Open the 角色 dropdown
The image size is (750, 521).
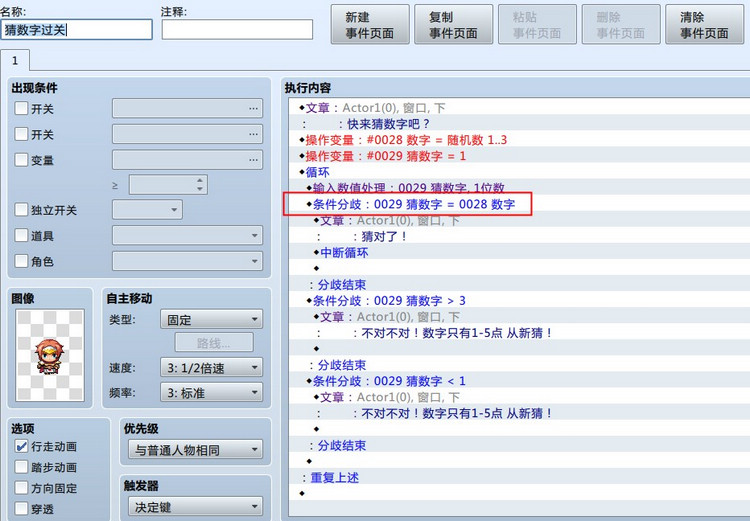[x=188, y=261]
